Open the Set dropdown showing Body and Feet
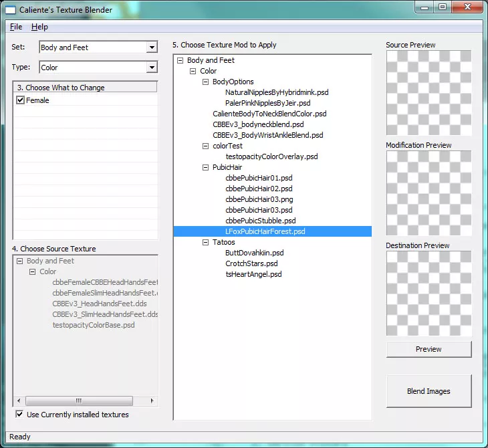 [x=98, y=47]
